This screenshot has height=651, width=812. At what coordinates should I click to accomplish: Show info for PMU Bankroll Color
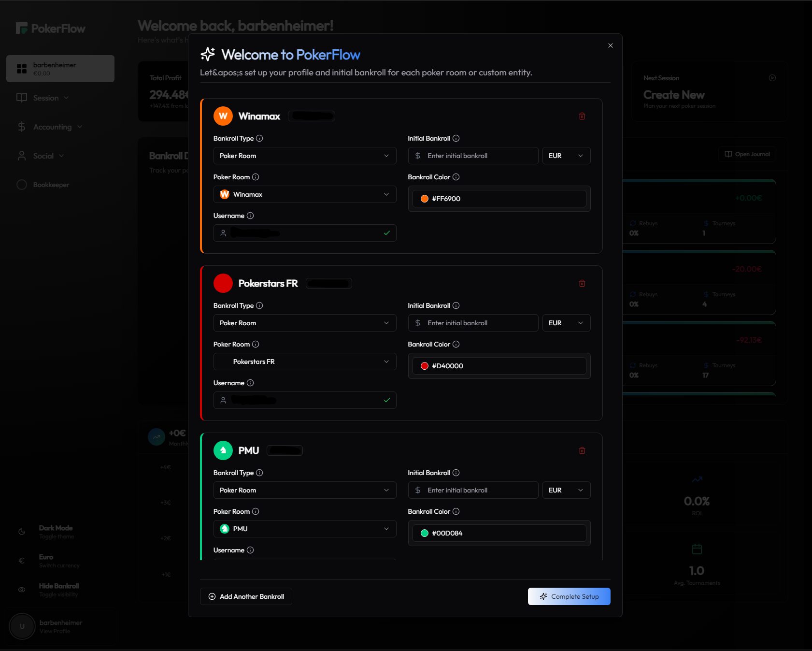click(x=456, y=511)
